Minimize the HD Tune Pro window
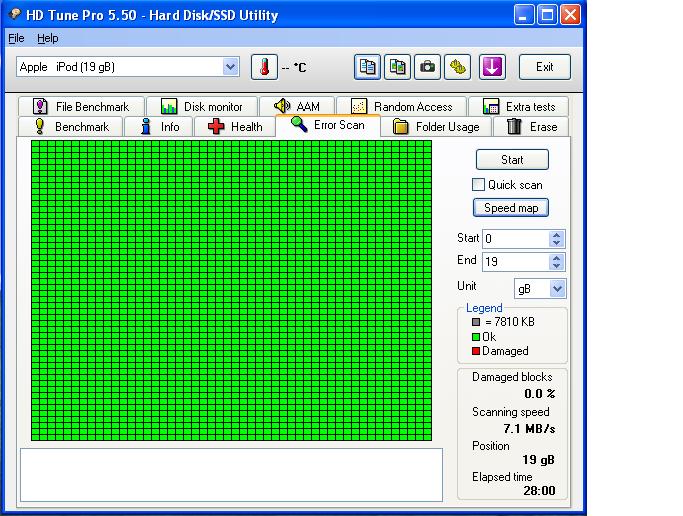This screenshot has width=683, height=516. (524, 15)
